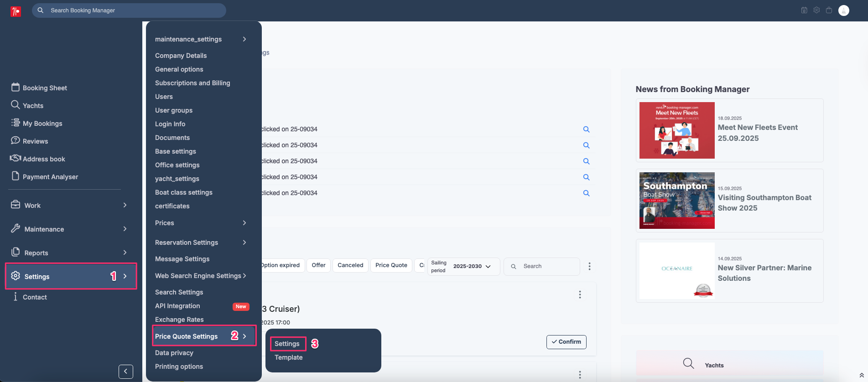Open User groups
This screenshot has width=868, height=382.
[x=174, y=110]
